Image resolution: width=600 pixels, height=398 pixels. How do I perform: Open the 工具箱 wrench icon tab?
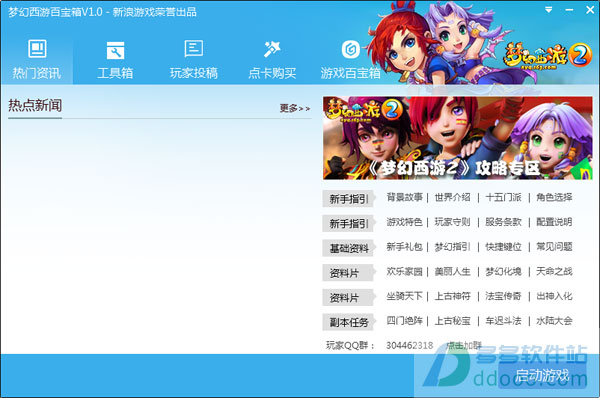point(115,59)
